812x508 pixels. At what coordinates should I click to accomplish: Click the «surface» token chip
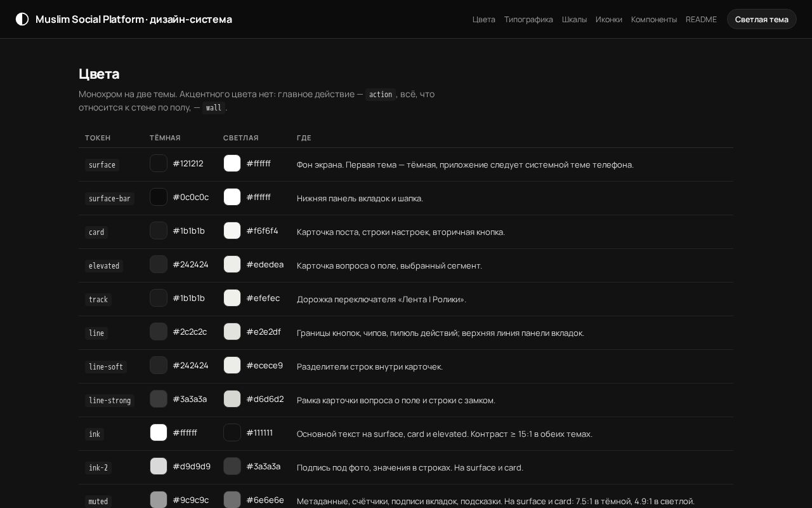[x=102, y=165]
